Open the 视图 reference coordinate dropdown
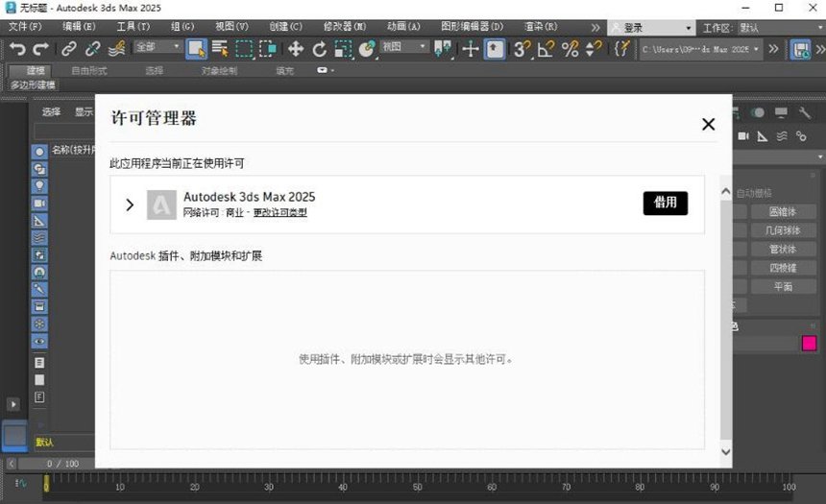 click(404, 47)
